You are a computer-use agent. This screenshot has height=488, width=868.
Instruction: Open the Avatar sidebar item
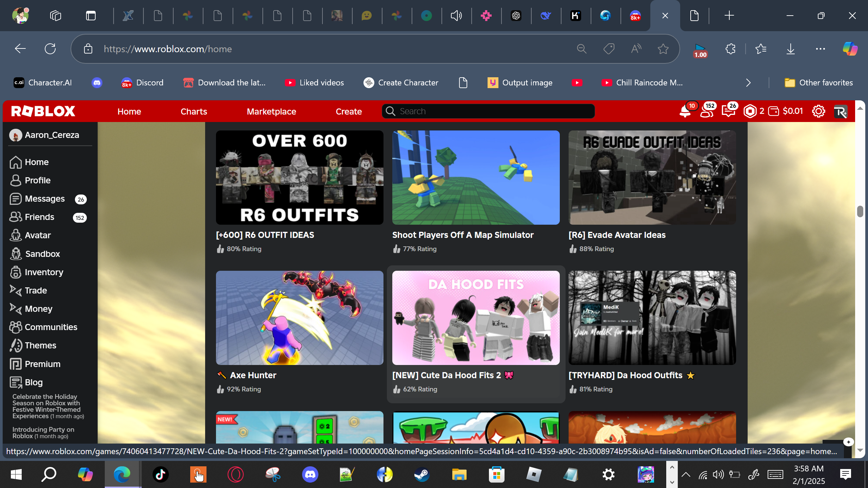(x=37, y=235)
